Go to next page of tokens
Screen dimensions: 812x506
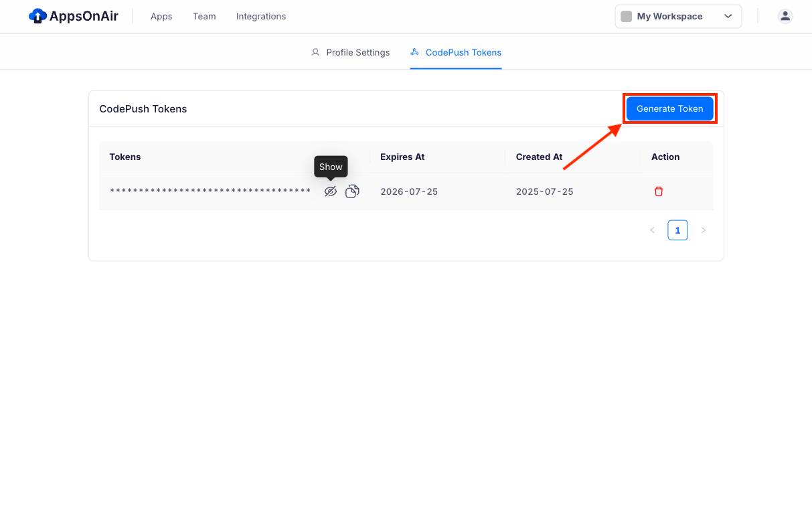[703, 230]
